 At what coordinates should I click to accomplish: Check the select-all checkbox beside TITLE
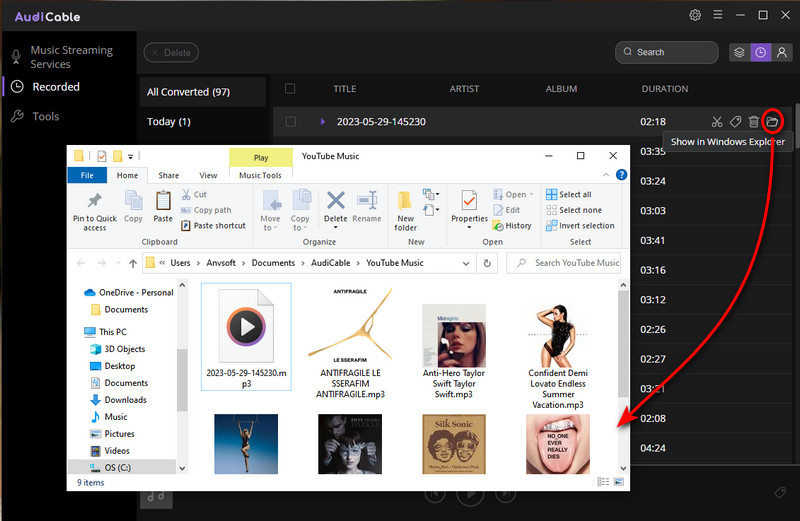click(x=290, y=89)
